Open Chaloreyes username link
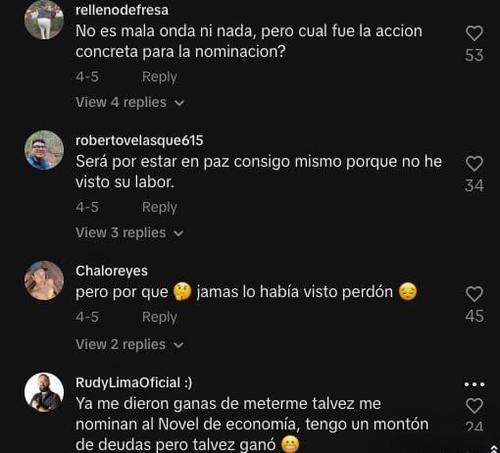The width and height of the screenshot is (500, 453). tap(112, 271)
